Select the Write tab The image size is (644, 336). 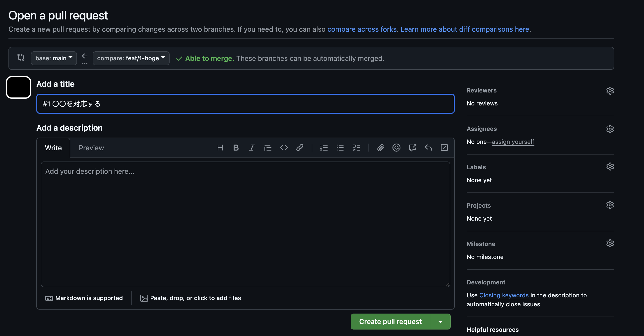tap(53, 148)
